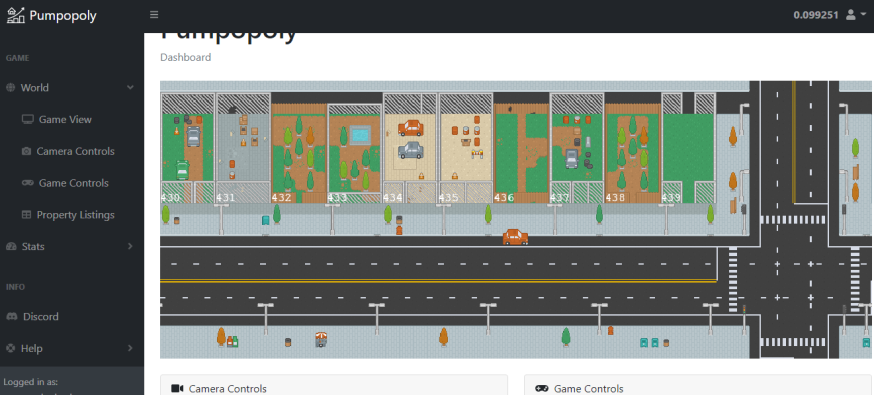Click the orange car on the road
The width and height of the screenshot is (874, 395).
coord(515,237)
